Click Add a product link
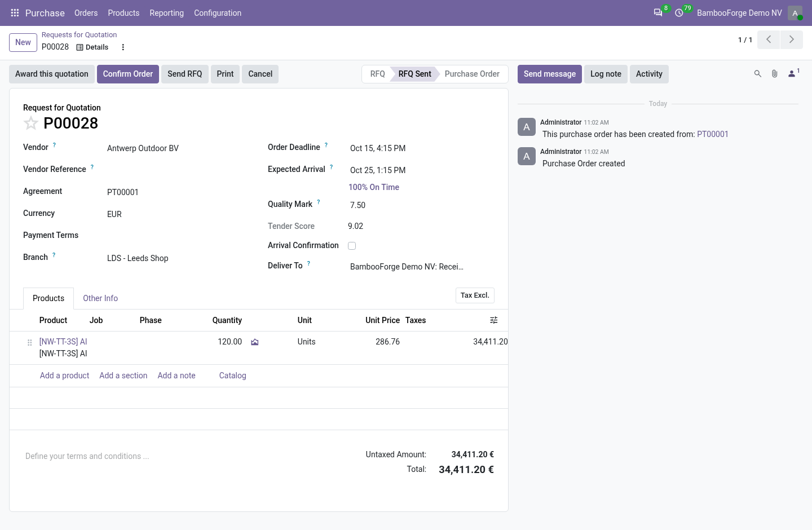The height and width of the screenshot is (530, 812). coord(64,376)
